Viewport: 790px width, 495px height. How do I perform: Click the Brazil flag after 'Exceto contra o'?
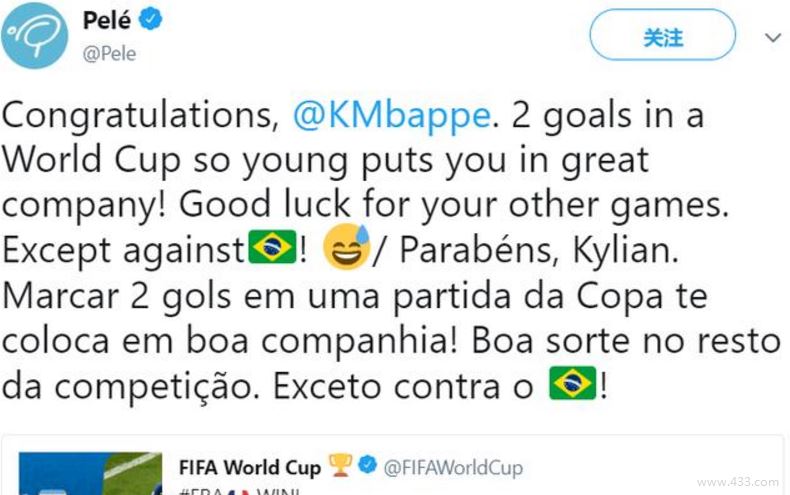pyautogui.click(x=572, y=384)
